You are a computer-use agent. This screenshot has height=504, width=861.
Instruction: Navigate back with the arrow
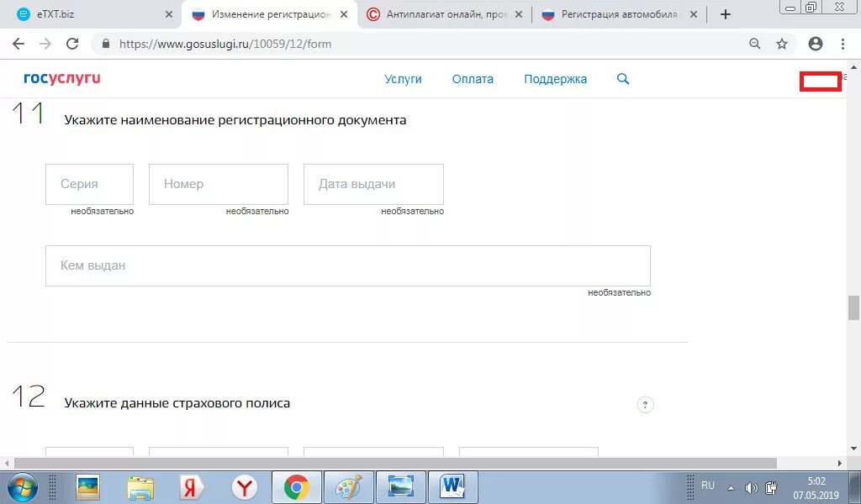click(18, 43)
